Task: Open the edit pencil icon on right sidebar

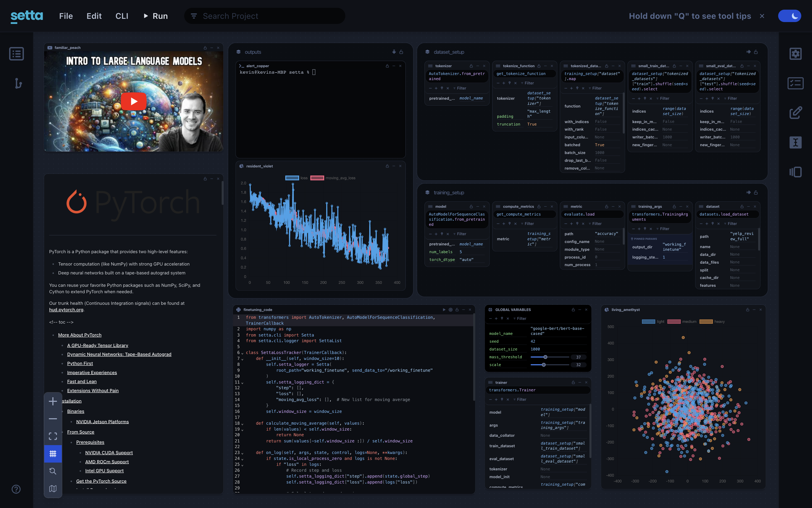Action: tap(795, 113)
